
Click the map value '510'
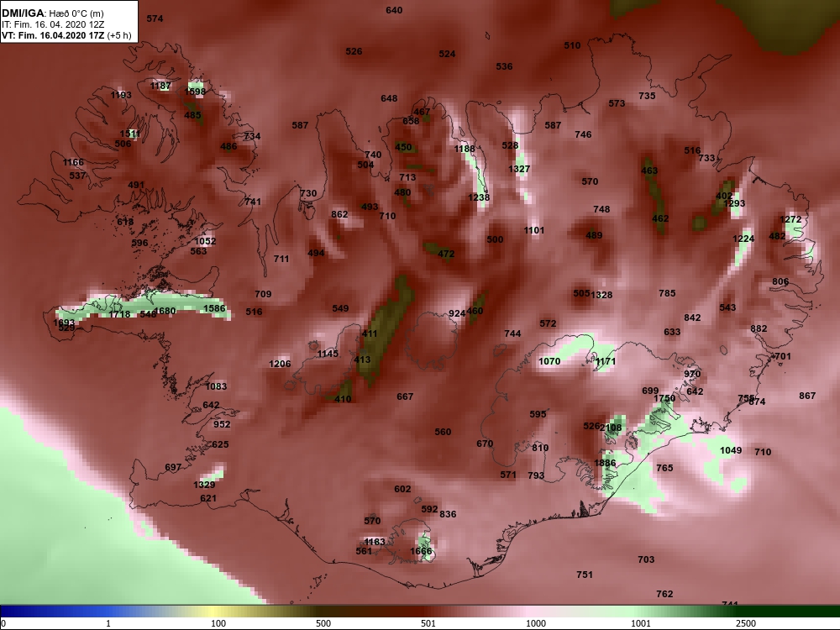click(x=572, y=45)
